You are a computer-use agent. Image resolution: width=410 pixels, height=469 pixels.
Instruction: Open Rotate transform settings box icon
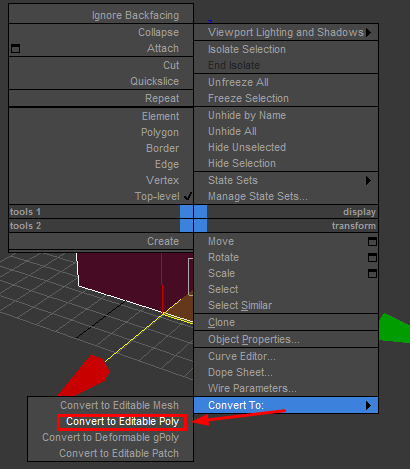[372, 257]
